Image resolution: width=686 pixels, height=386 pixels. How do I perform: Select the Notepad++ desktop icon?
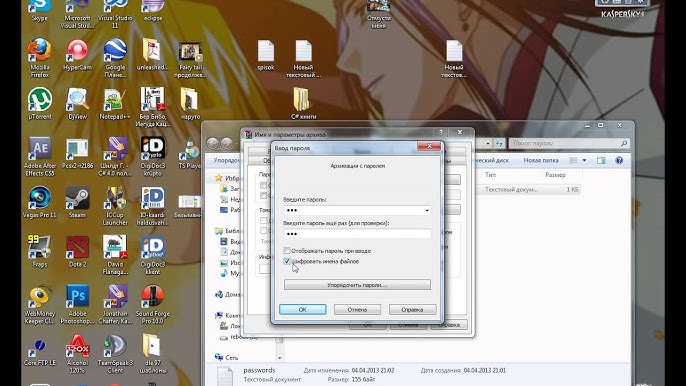click(x=115, y=104)
